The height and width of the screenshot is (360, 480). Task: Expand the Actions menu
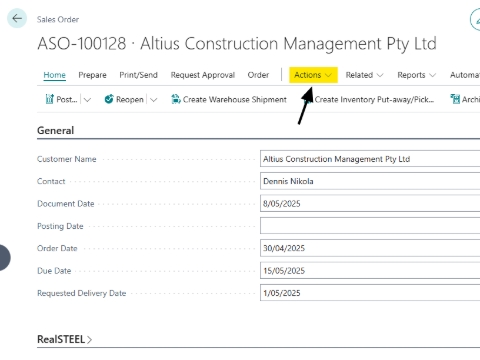(x=313, y=75)
